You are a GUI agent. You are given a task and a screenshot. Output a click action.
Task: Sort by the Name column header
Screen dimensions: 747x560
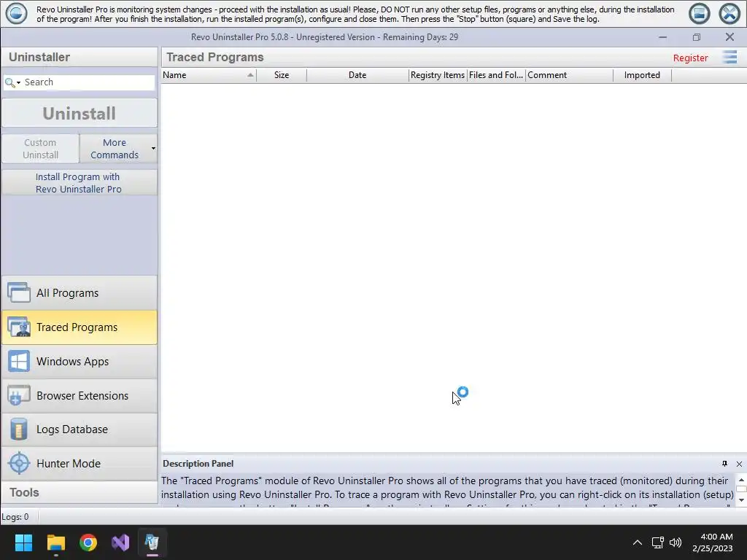209,75
